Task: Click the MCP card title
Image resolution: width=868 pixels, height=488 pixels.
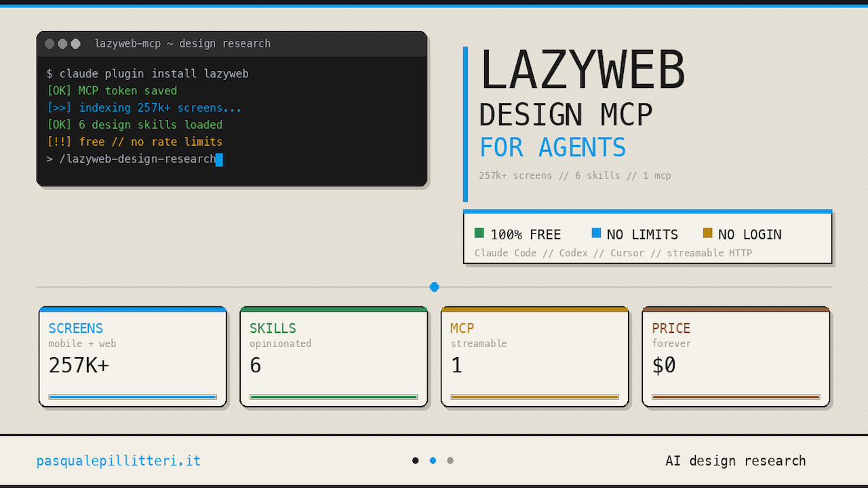Action: [462, 328]
